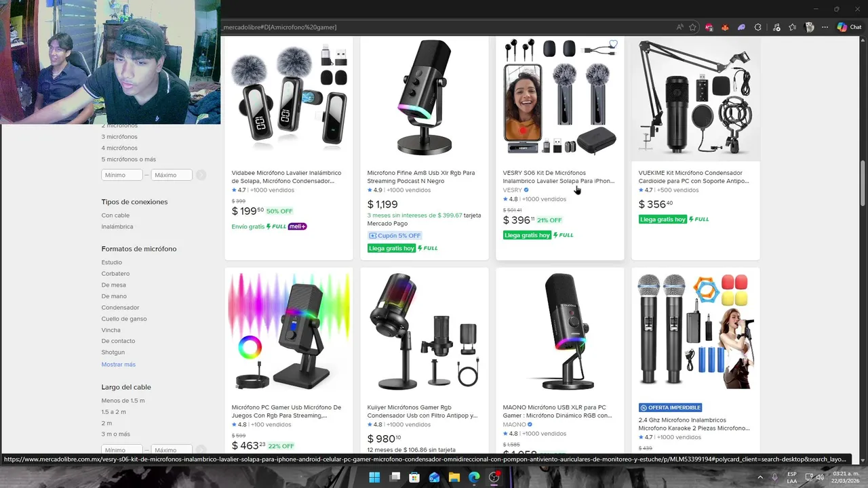Filter by 4 micrófonos
The height and width of the screenshot is (488, 868).
pyautogui.click(x=119, y=148)
